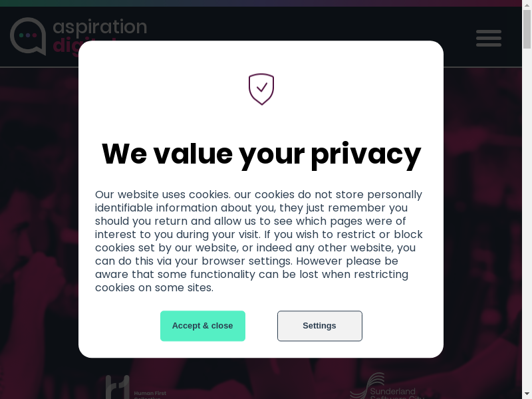This screenshot has height=399, width=532.
Task: Open cookie Settings from the privacy dialog
Action: click(319, 326)
